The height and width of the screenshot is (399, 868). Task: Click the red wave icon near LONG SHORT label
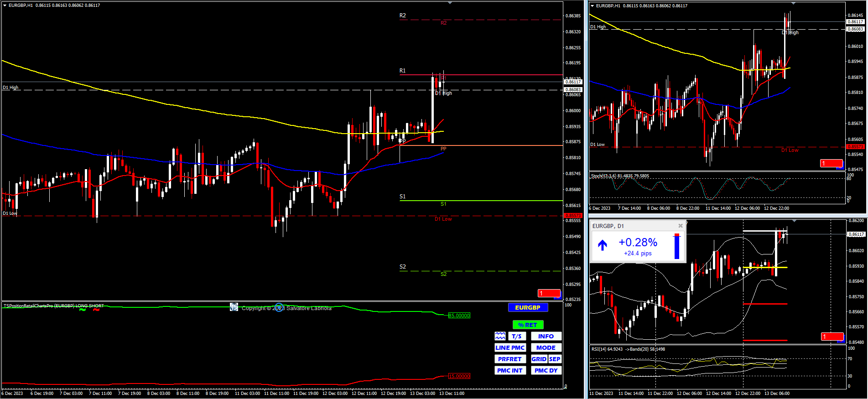click(x=96, y=310)
